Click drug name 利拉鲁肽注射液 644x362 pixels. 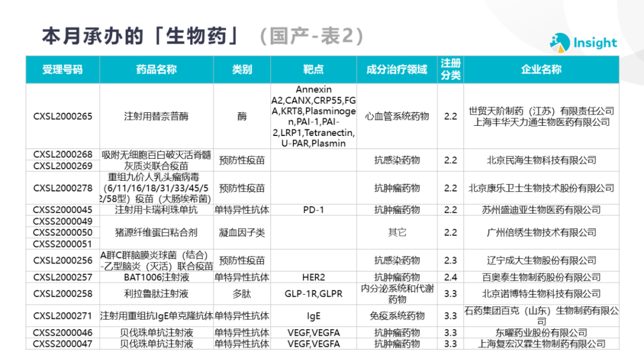tap(156, 294)
